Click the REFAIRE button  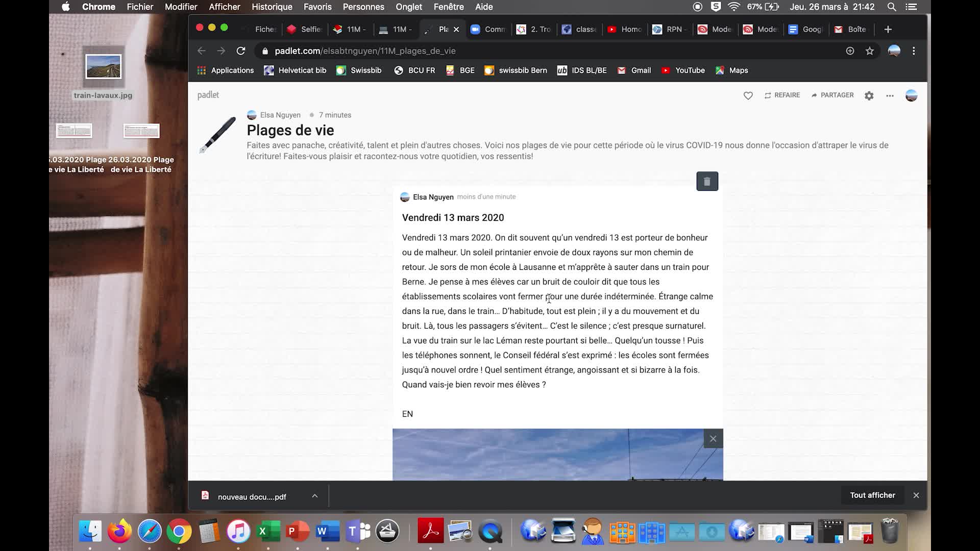[x=782, y=95]
